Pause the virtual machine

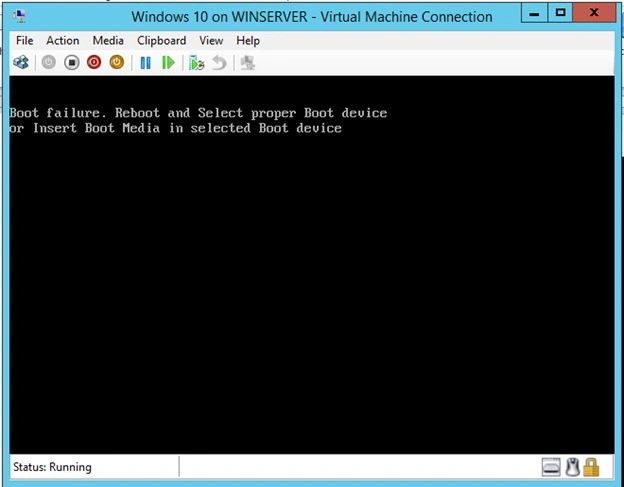pyautogui.click(x=146, y=62)
